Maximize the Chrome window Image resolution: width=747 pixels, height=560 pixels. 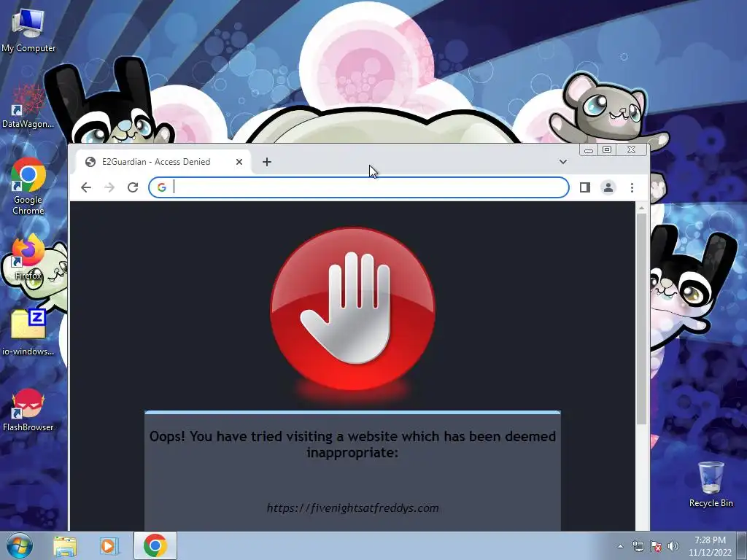click(607, 150)
